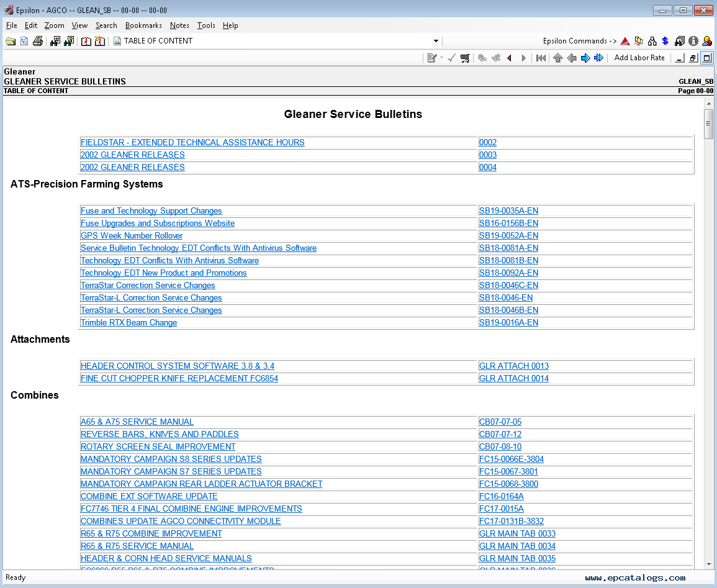
Task: Open R65 & R75 COMBINE IMPROVEMENT link
Action: coord(151,533)
